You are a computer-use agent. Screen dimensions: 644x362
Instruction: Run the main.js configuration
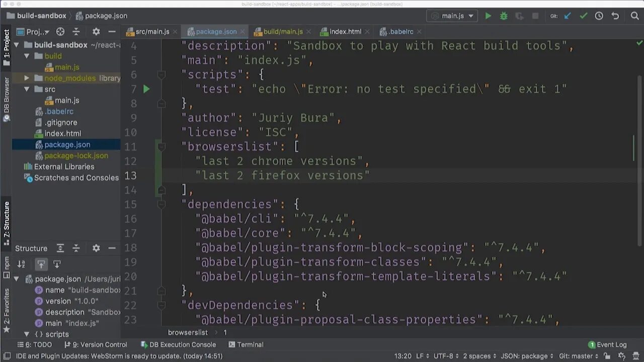tap(488, 16)
